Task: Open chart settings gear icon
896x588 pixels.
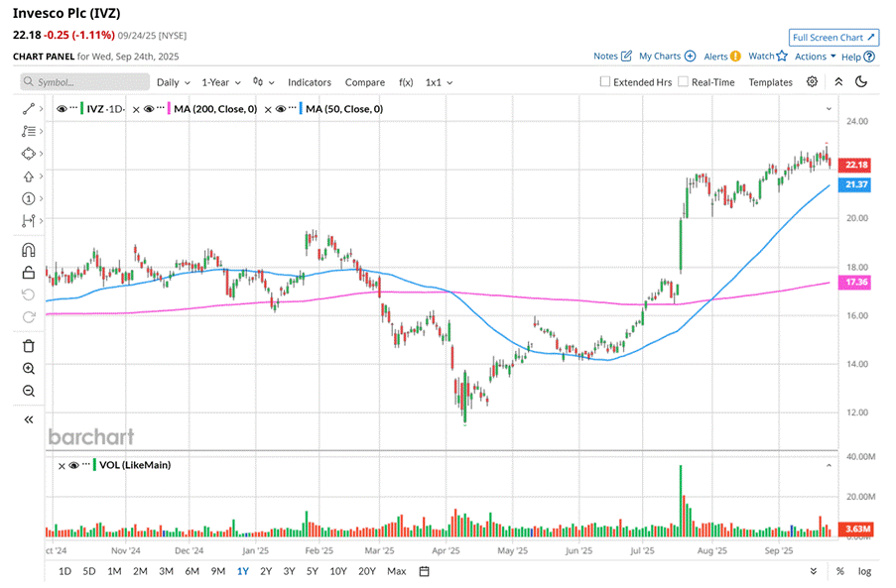Action: pos(813,82)
